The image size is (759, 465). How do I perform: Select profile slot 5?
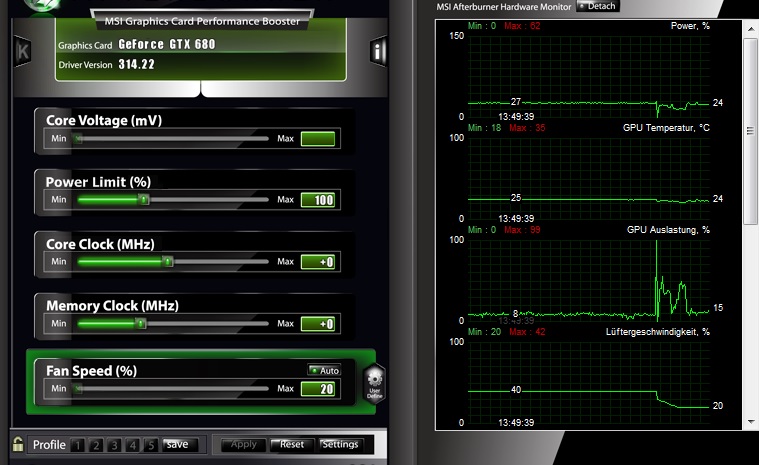click(x=151, y=445)
